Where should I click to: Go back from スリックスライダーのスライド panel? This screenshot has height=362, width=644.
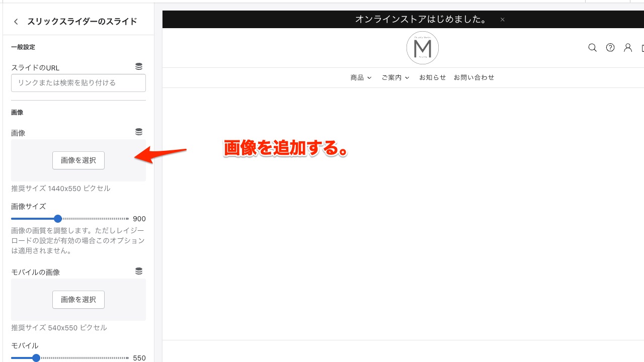click(16, 22)
